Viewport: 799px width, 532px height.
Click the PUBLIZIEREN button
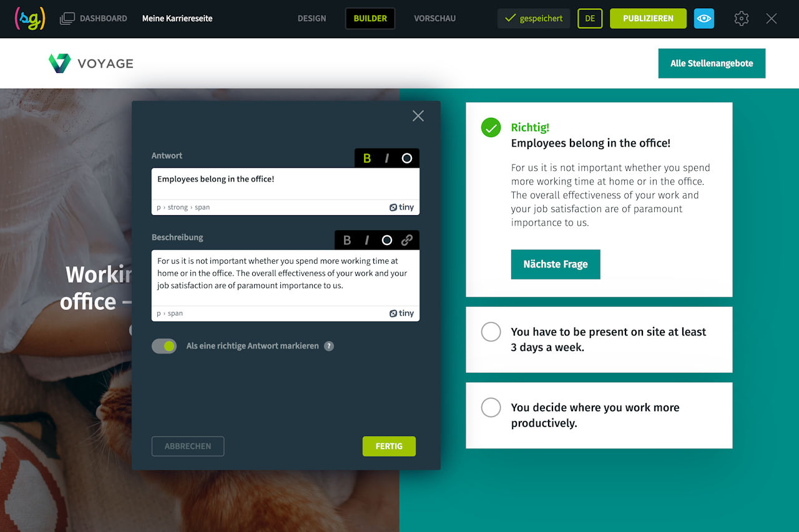point(648,19)
